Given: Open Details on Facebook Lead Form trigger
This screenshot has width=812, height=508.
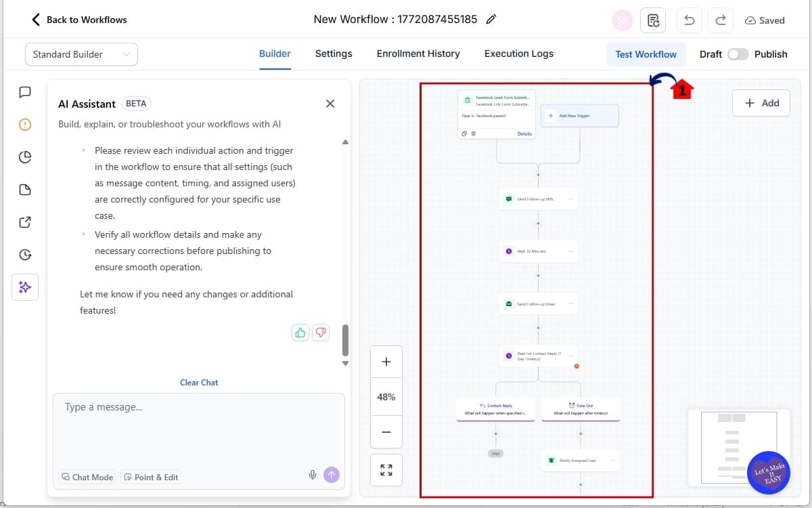Looking at the screenshot, I should (x=525, y=133).
